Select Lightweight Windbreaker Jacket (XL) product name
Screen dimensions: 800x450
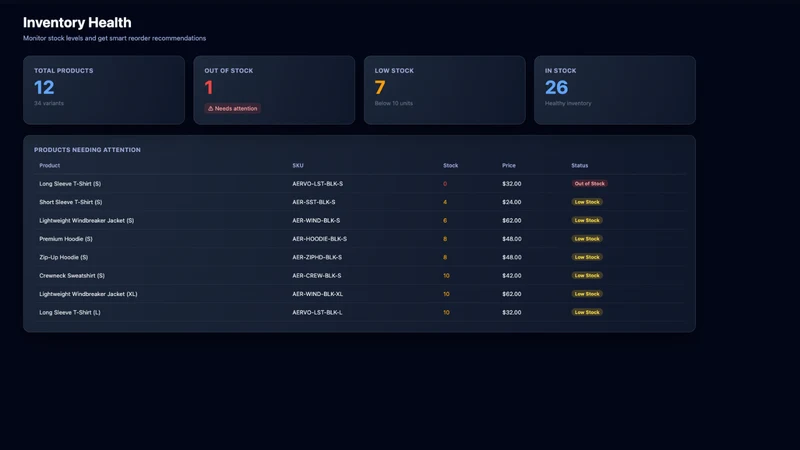tap(88, 294)
